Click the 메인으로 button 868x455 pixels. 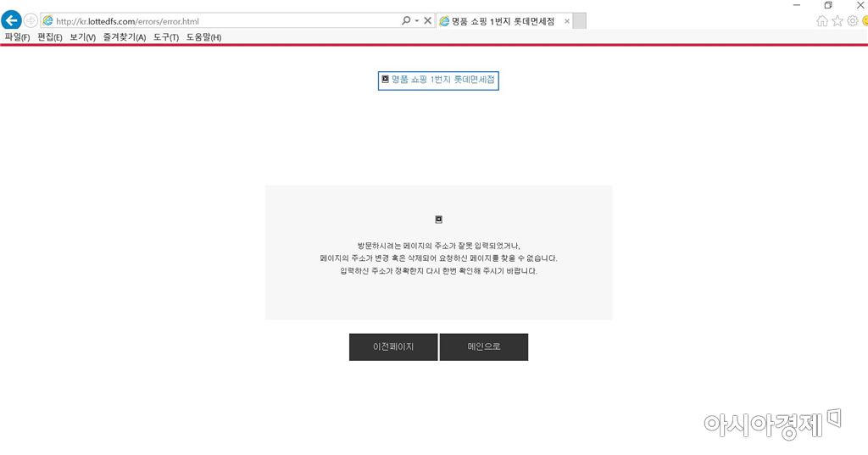pos(484,347)
